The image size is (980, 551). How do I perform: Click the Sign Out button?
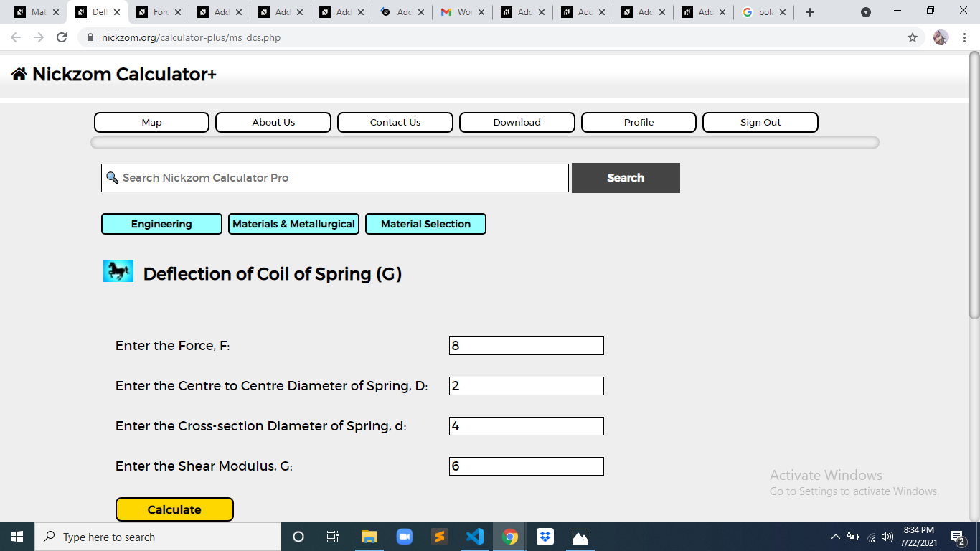760,122
